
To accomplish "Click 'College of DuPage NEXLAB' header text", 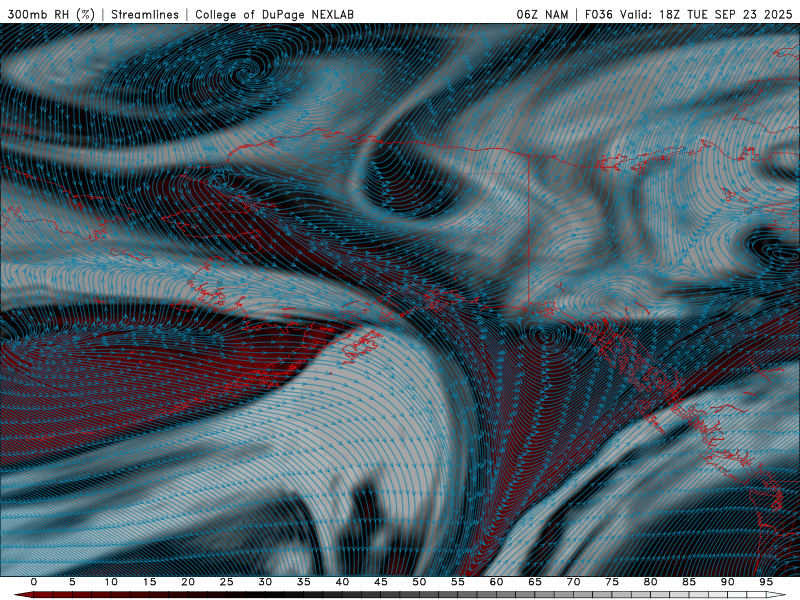I will (x=274, y=14).
